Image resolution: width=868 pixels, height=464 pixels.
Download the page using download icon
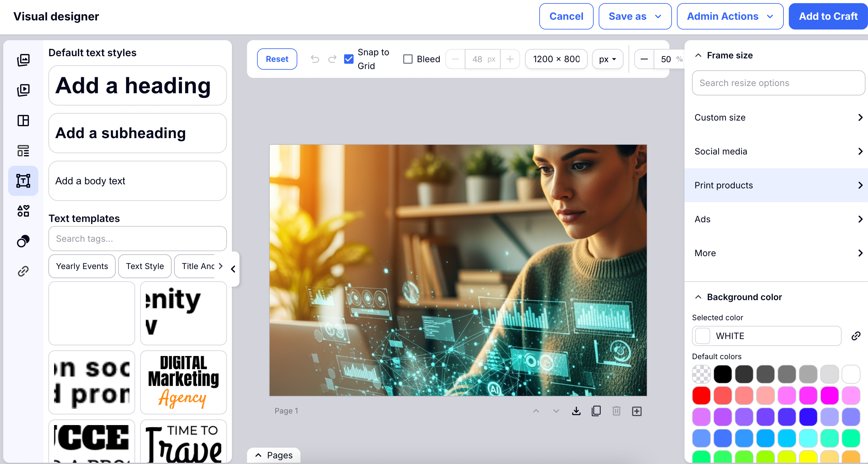pos(576,411)
